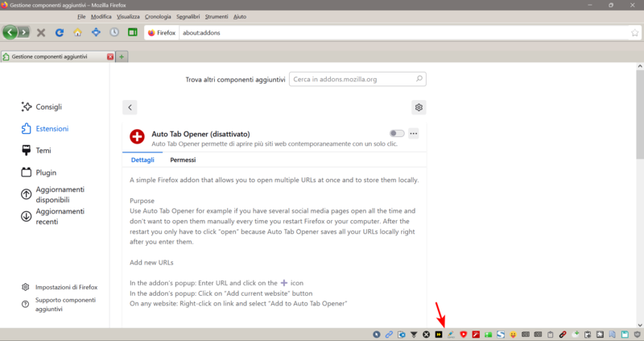Click the yellow emoji face status bar icon
This screenshot has width=644, height=341.
point(513,335)
